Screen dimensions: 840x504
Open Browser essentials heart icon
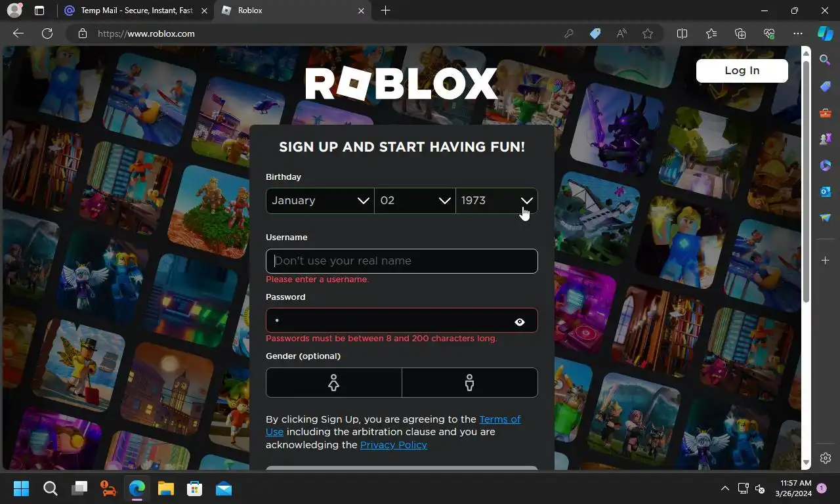[769, 33]
